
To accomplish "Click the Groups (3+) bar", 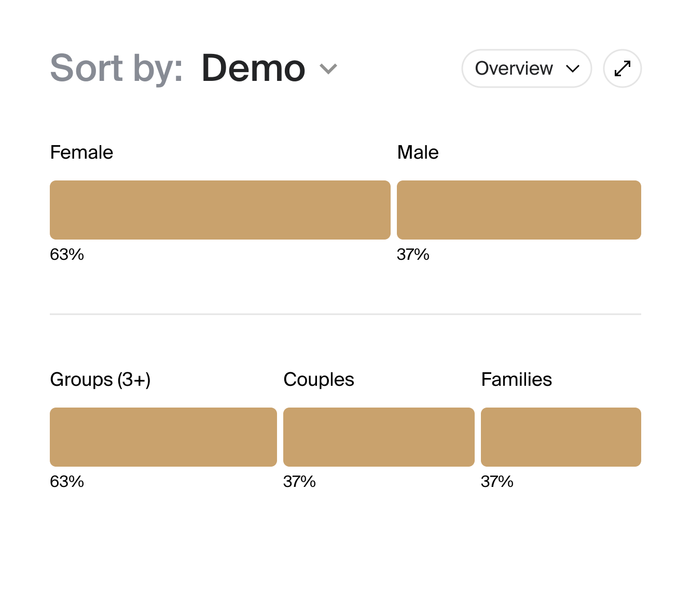I will (163, 437).
